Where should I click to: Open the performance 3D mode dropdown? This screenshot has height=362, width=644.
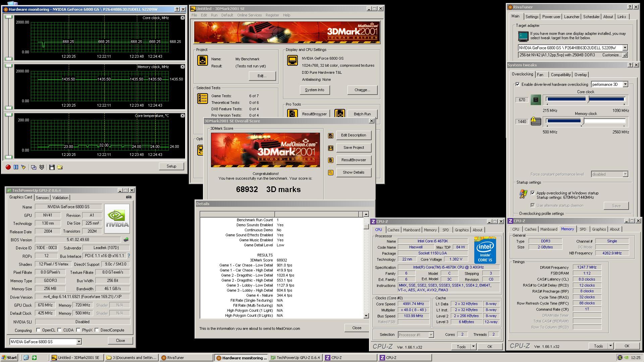coord(625,84)
